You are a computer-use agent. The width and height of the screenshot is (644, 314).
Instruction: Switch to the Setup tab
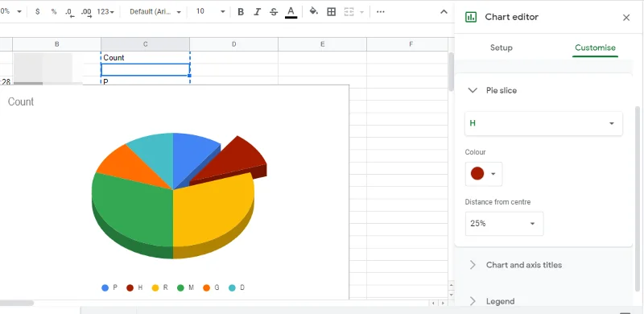pos(501,48)
